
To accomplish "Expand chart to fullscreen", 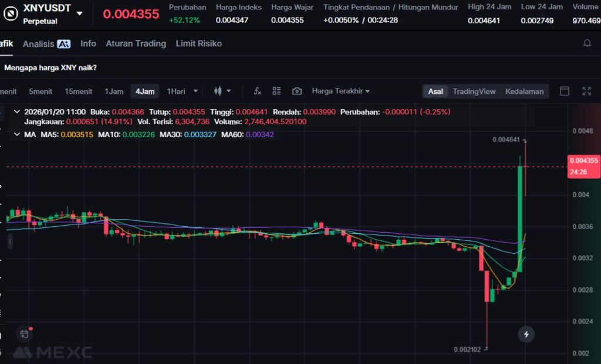I will (x=586, y=91).
